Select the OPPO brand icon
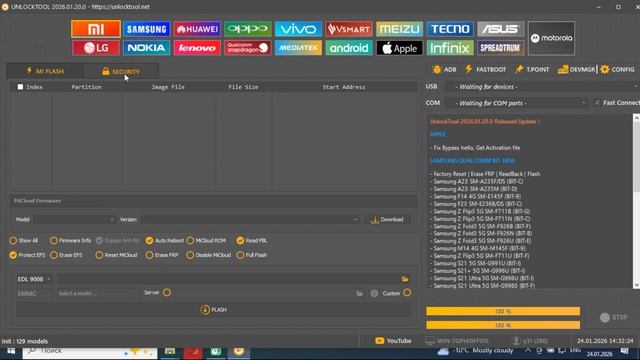Image resolution: width=640 pixels, height=360 pixels. click(x=248, y=29)
